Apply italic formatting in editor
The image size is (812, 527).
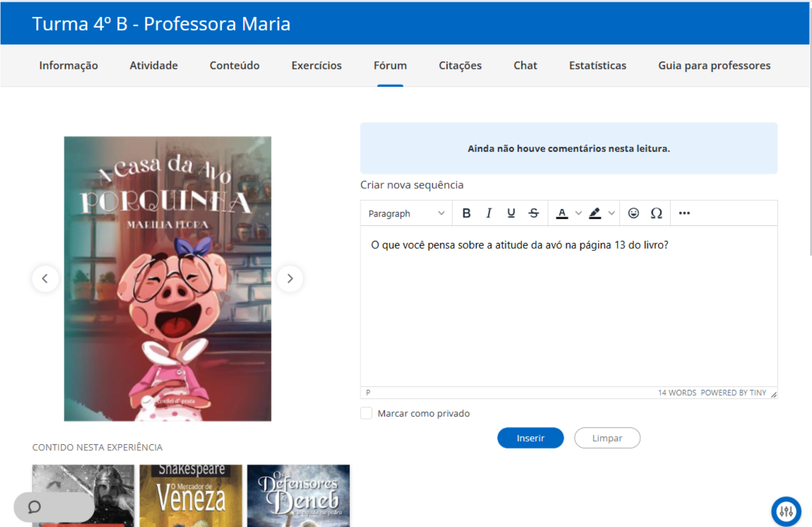tap(489, 213)
